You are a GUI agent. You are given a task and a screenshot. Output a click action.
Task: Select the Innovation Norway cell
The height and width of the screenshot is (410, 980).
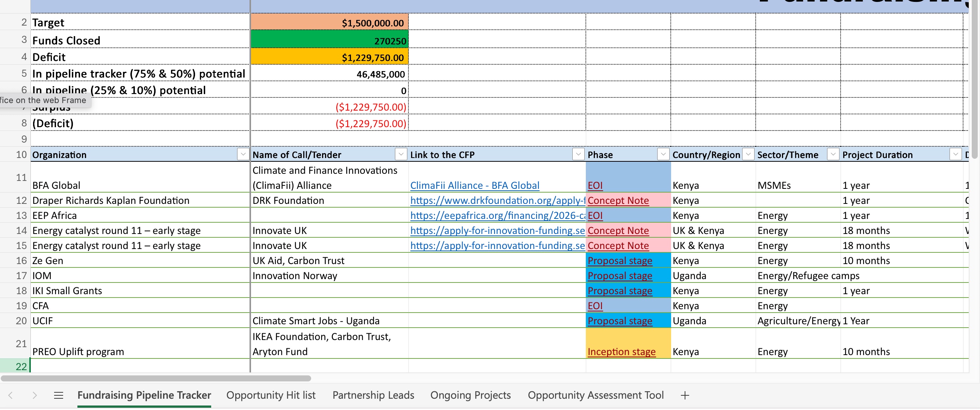pyautogui.click(x=330, y=276)
